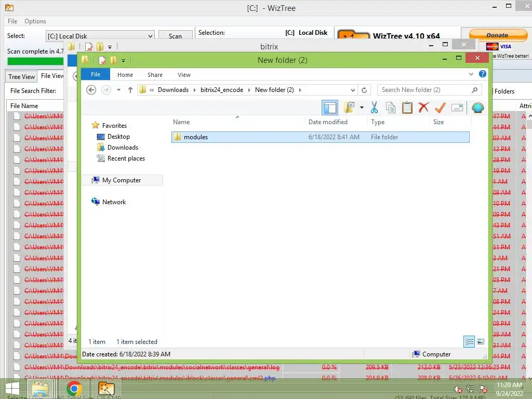Click Properties icon in bitrix window title bar
The height and width of the screenshot is (399, 532).
[89, 46]
